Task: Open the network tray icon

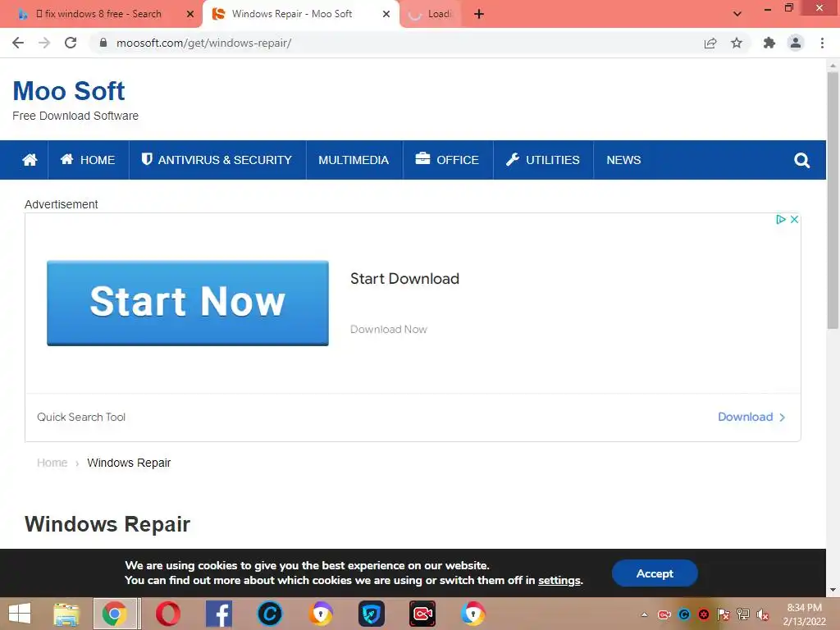Action: click(743, 614)
